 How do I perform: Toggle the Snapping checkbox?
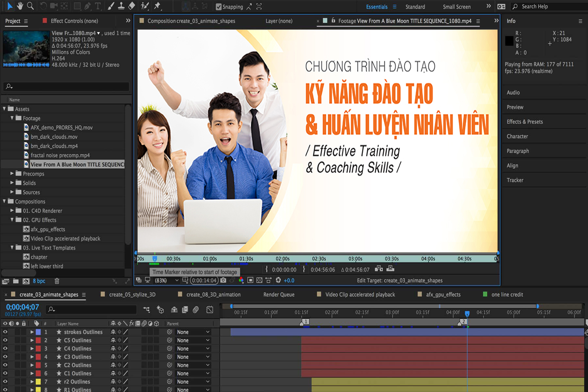pos(218,7)
